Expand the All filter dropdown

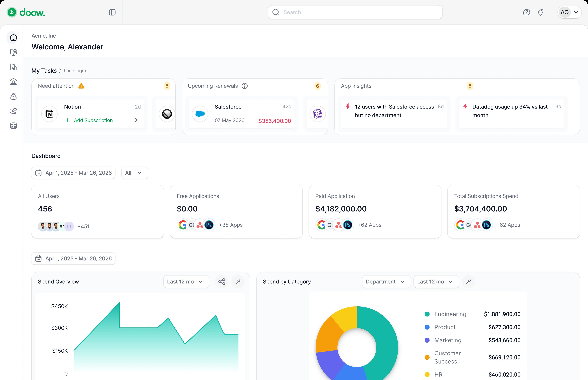[135, 173]
